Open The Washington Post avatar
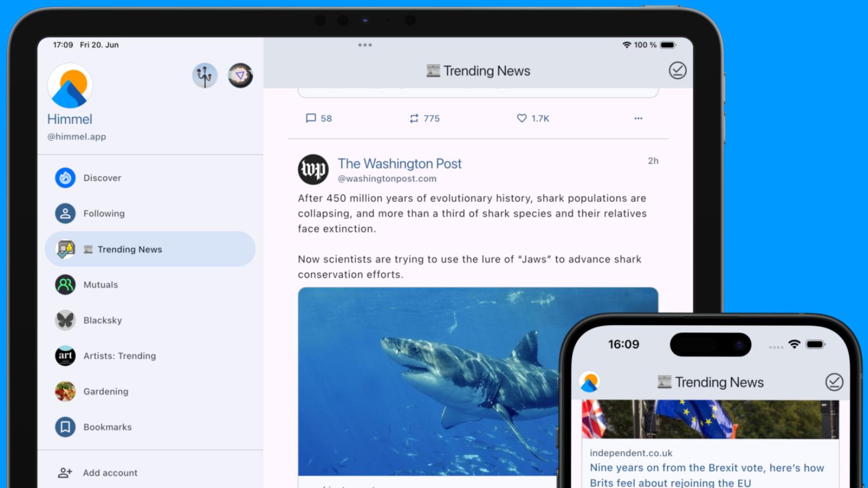The width and height of the screenshot is (868, 488). [313, 169]
